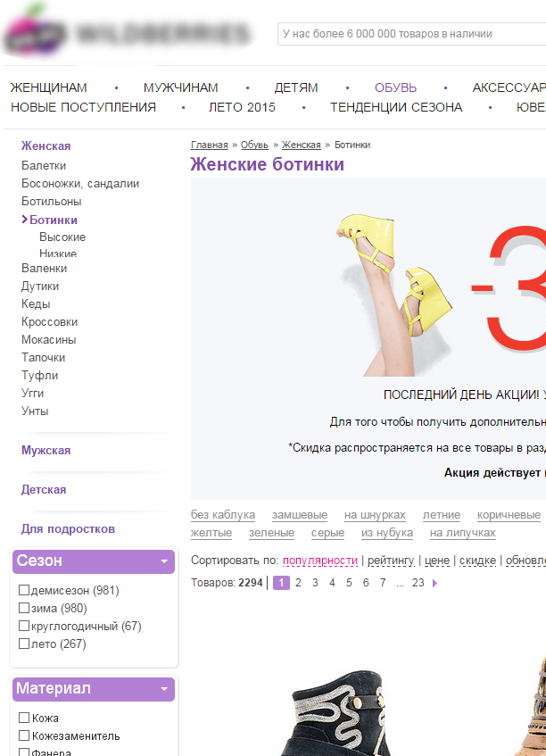Check the Кожезаменитель material filter
Viewport: 546px width, 756px height.
click(x=23, y=735)
